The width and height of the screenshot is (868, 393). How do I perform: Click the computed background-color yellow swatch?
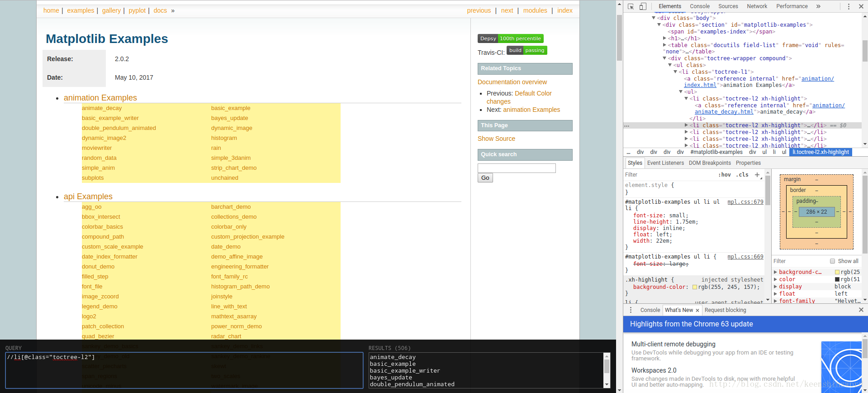(837, 272)
